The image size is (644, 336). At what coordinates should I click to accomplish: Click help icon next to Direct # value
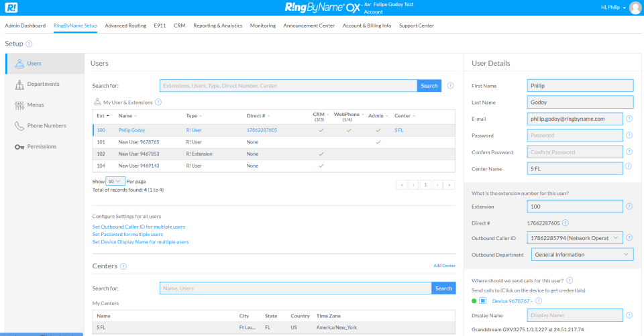pos(565,223)
